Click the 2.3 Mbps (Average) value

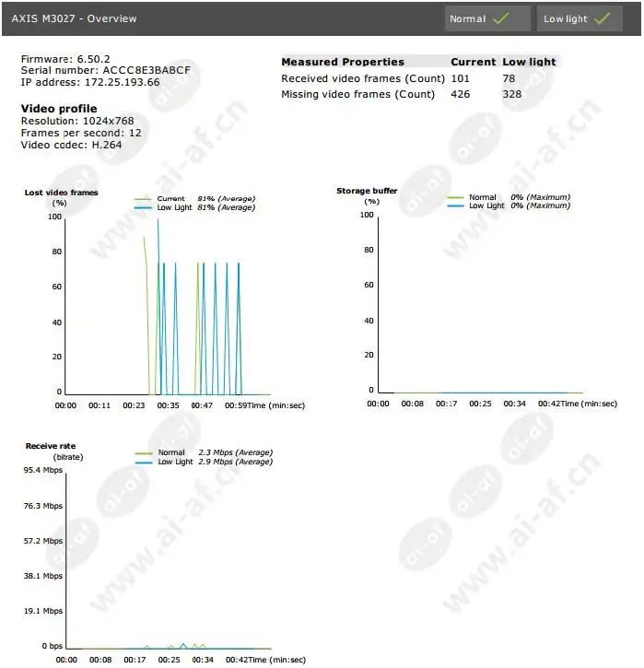235,452
